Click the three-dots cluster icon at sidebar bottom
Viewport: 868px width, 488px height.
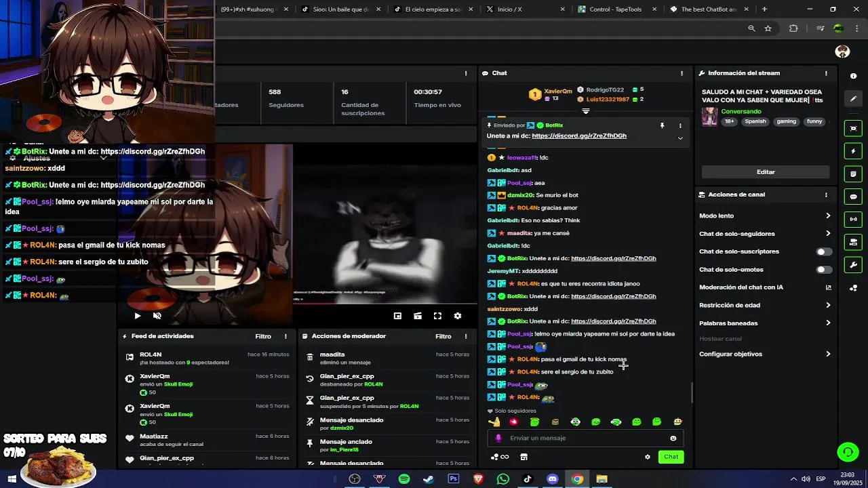coord(853,288)
